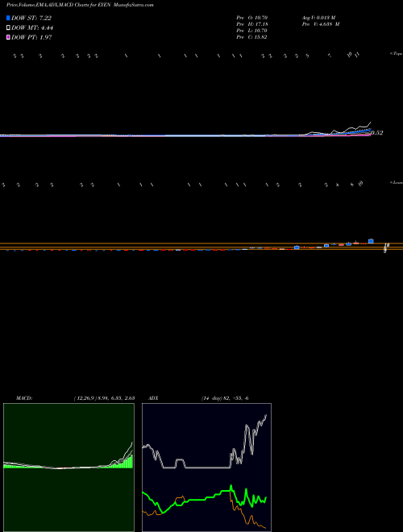Click the magenta DOW PT legend swatch
The height and width of the screenshot is (532, 403).
tap(8, 37)
